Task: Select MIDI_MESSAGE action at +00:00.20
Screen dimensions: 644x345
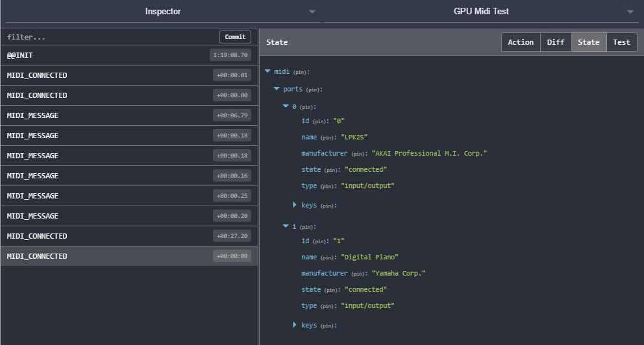Action: 129,216
